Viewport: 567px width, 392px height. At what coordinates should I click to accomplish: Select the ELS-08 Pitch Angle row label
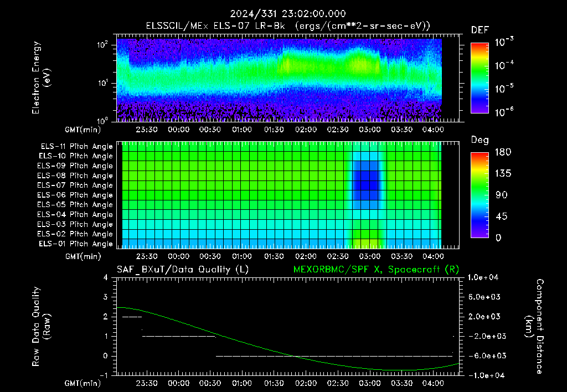[x=75, y=176]
